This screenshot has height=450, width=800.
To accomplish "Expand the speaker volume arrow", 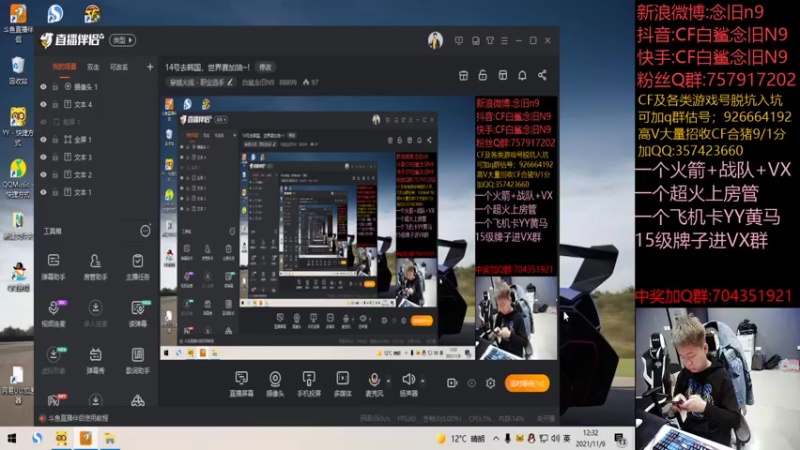I will point(422,381).
